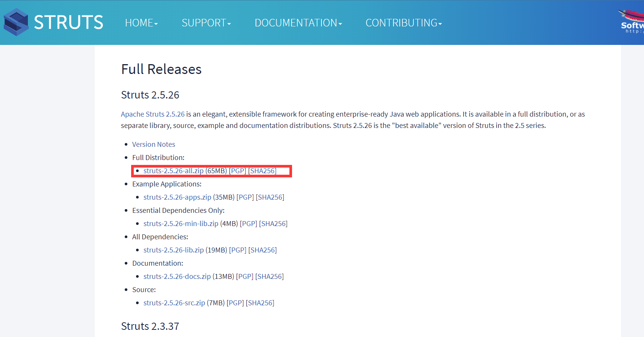Click the Struts 2.5.26 heading
Viewport: 644px width, 337px height.
pyautogui.click(x=150, y=95)
